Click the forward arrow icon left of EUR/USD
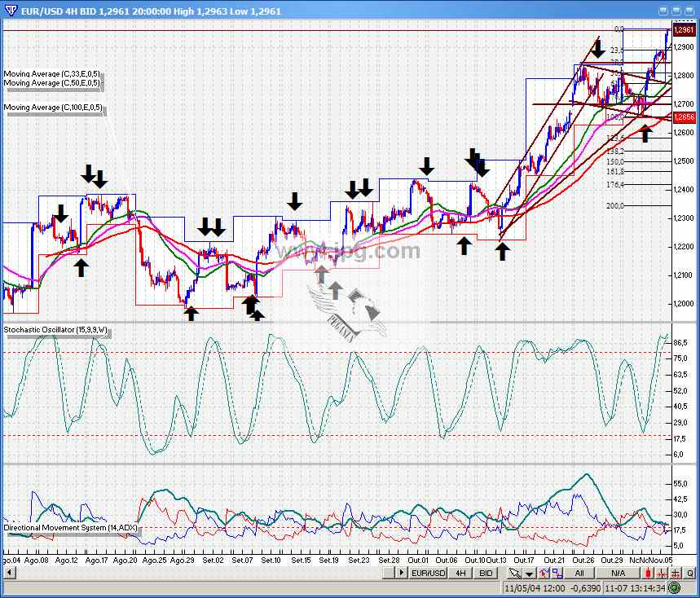700x598 pixels. point(401,574)
